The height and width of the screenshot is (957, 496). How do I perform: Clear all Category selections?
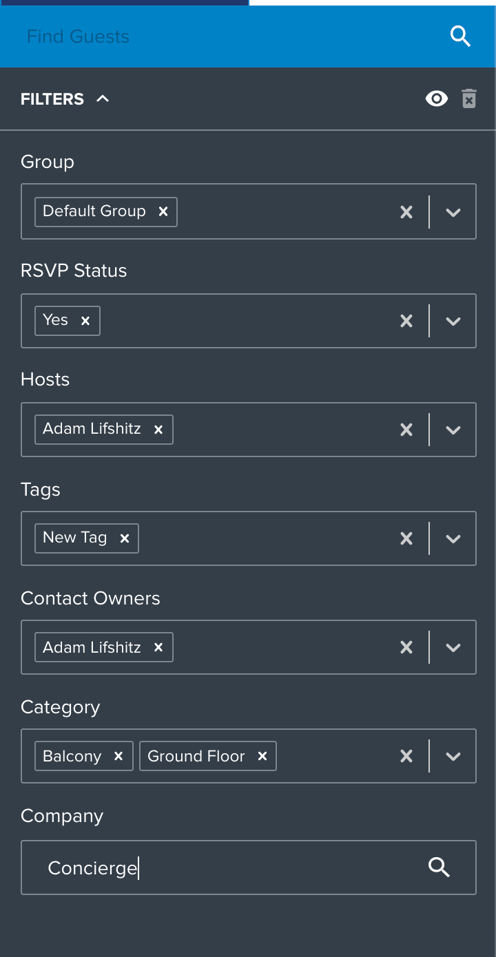point(406,756)
